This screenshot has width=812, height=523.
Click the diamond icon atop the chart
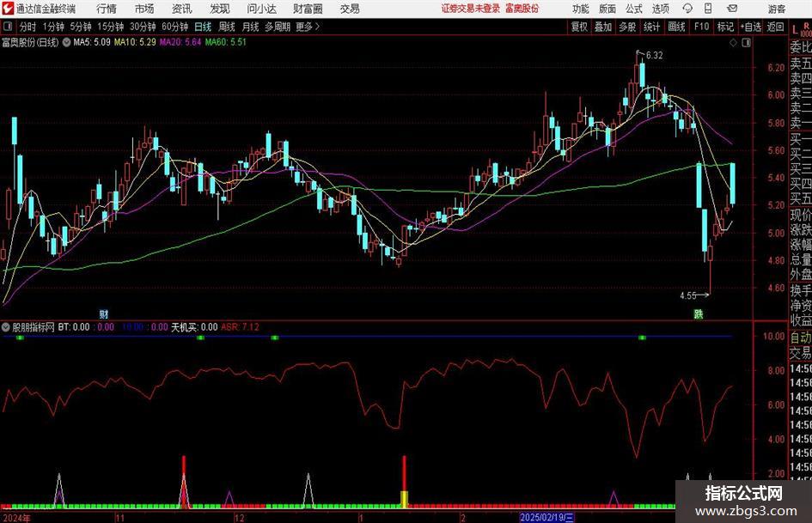(733, 43)
